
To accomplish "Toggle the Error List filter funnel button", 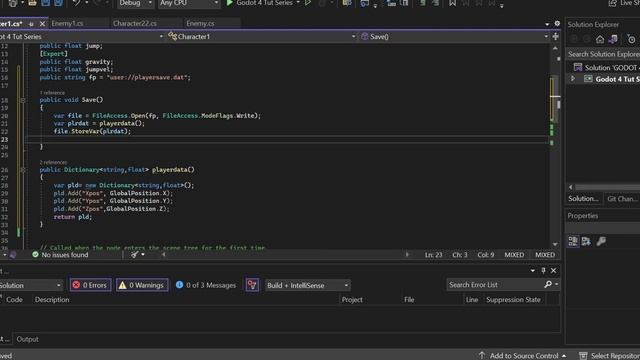I will pos(252,285).
